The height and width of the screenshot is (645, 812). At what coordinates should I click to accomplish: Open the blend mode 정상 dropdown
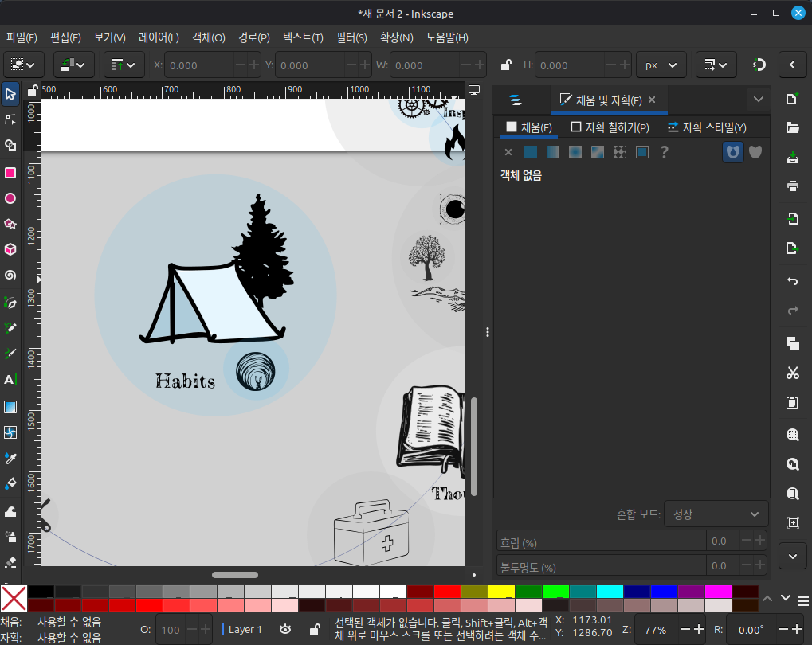716,514
